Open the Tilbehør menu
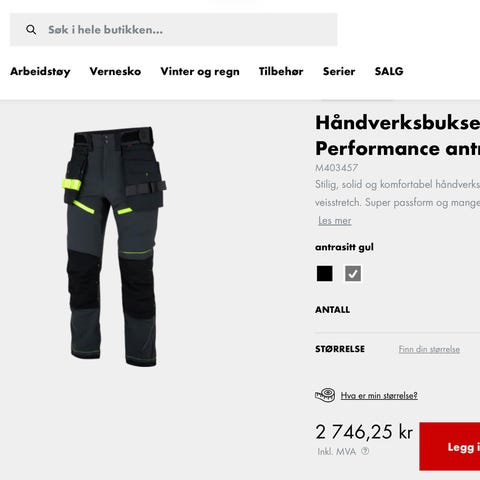This screenshot has height=480, width=480. click(x=281, y=71)
